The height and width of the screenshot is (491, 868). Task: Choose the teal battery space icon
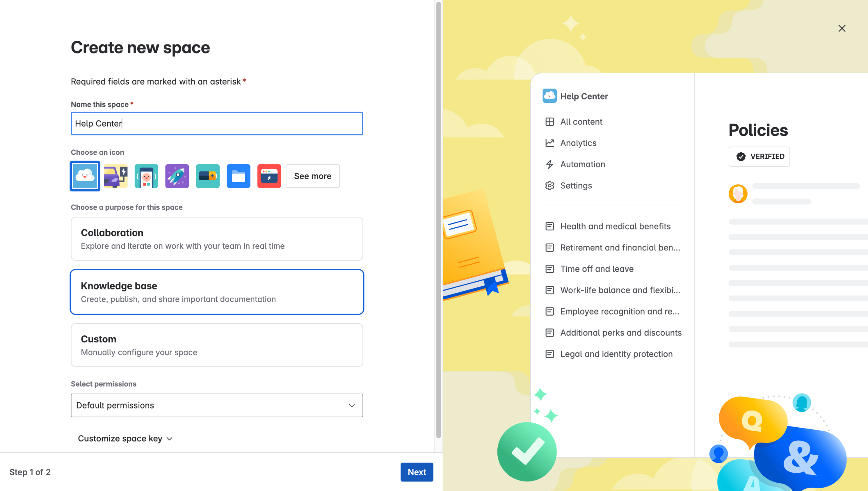208,176
